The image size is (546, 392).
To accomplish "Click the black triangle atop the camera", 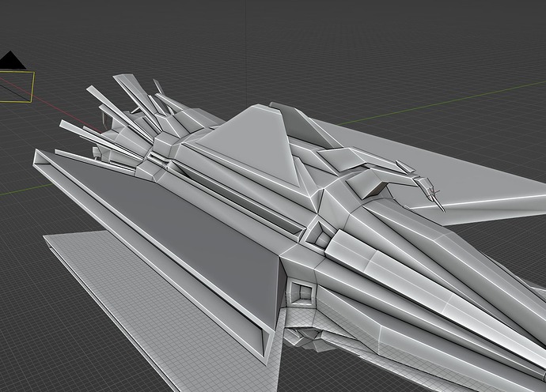I will 12,60.
